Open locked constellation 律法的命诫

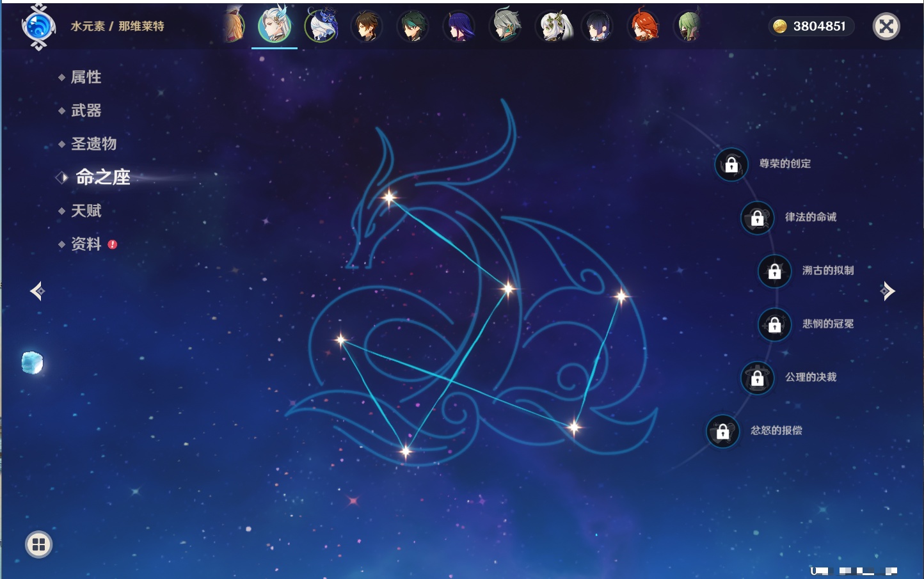758,218
